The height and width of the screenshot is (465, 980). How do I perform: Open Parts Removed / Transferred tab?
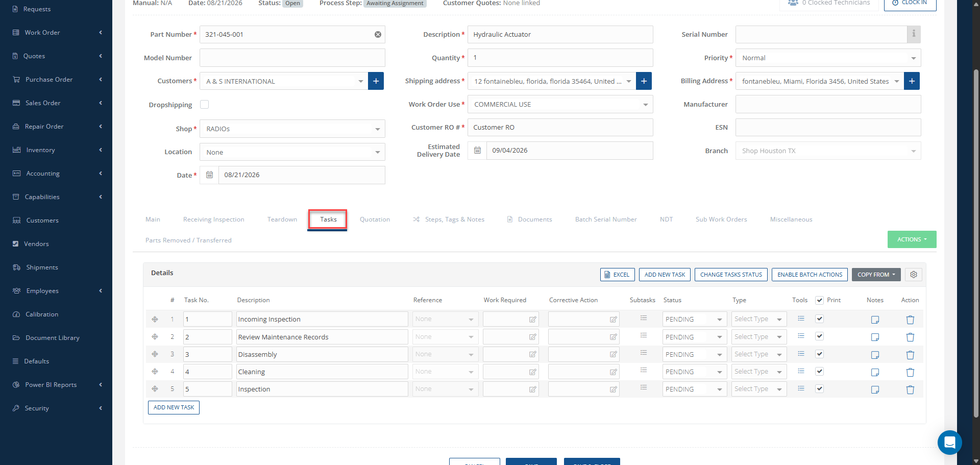point(188,240)
